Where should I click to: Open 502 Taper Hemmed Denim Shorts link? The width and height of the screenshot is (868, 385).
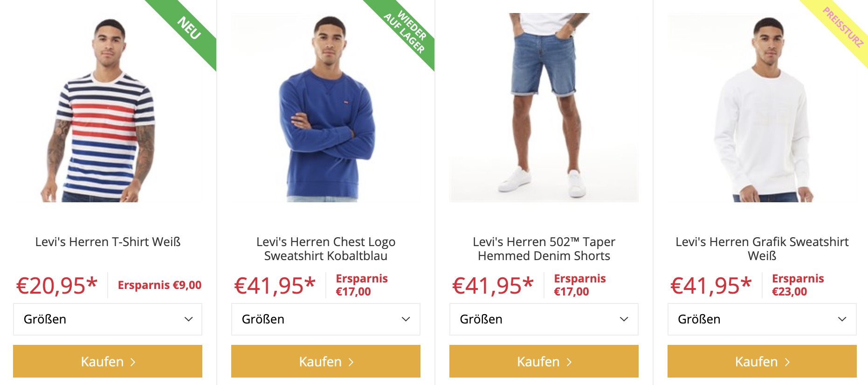pos(544,249)
